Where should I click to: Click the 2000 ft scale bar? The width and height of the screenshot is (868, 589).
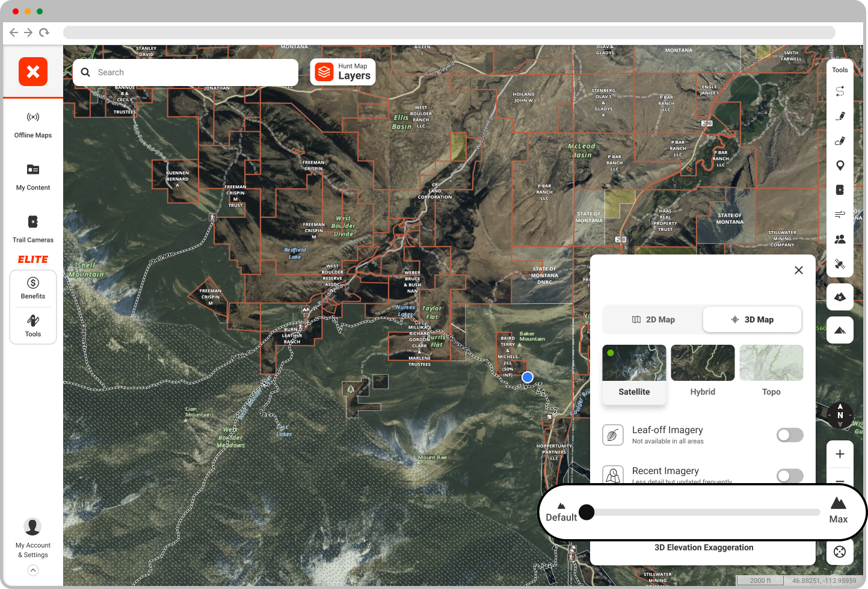tap(760, 581)
